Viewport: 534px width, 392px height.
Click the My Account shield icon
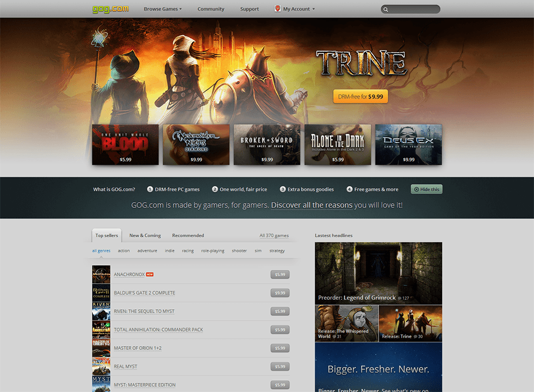tap(278, 9)
